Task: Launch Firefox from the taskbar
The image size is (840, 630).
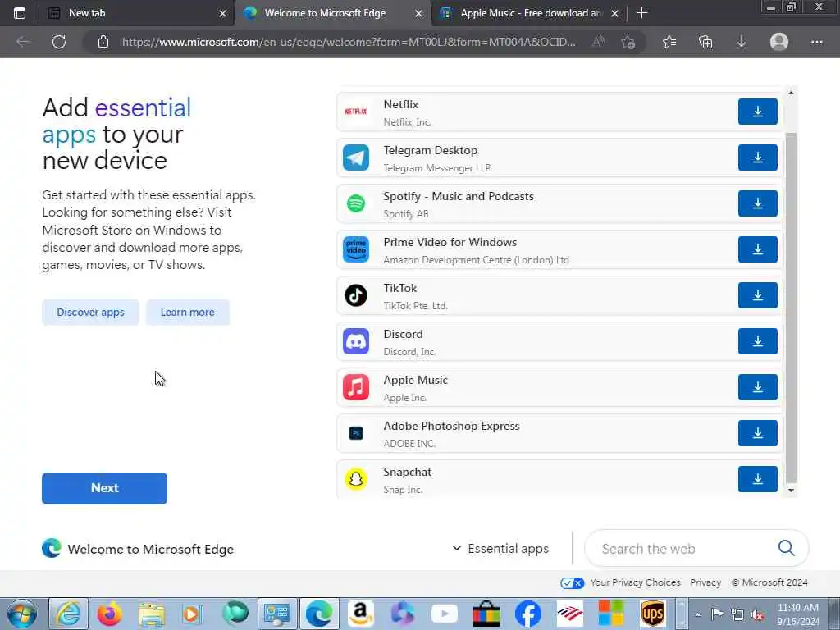Action: click(x=110, y=614)
